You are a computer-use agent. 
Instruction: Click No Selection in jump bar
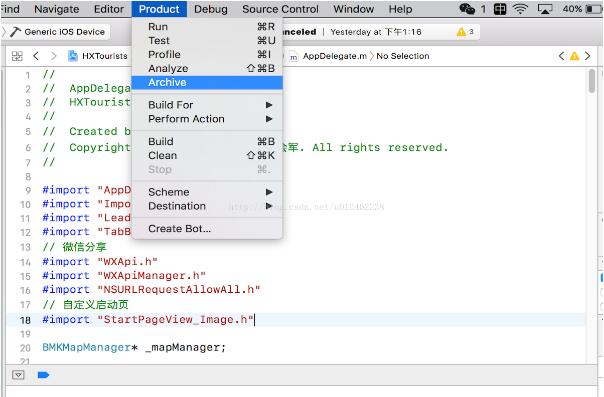(x=403, y=56)
